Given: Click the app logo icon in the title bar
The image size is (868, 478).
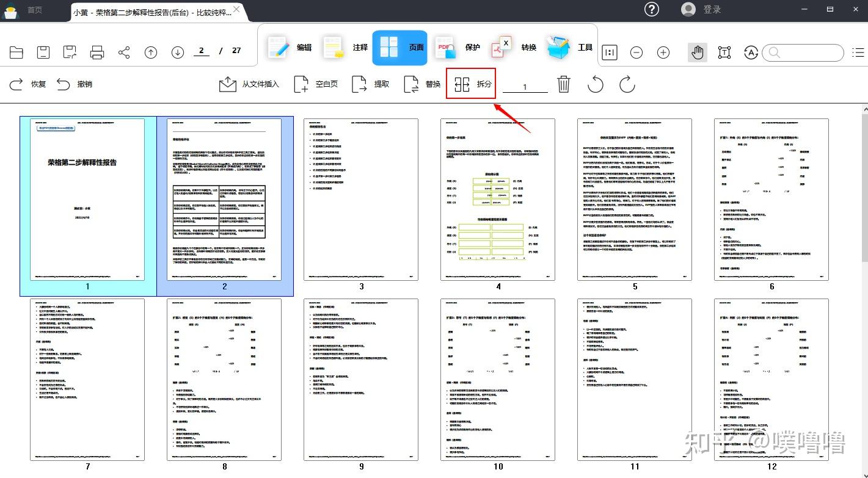Looking at the screenshot, I should (x=12, y=10).
